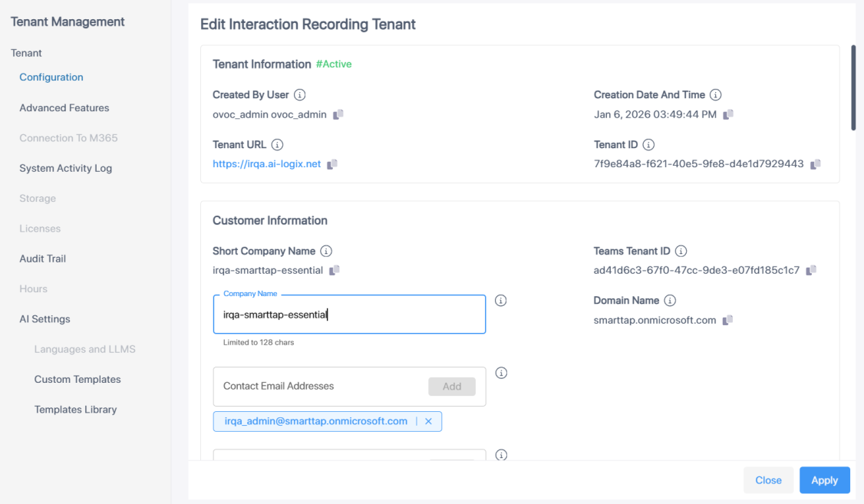Show info for Contact Email Addresses
This screenshot has width=864, height=504.
point(501,373)
